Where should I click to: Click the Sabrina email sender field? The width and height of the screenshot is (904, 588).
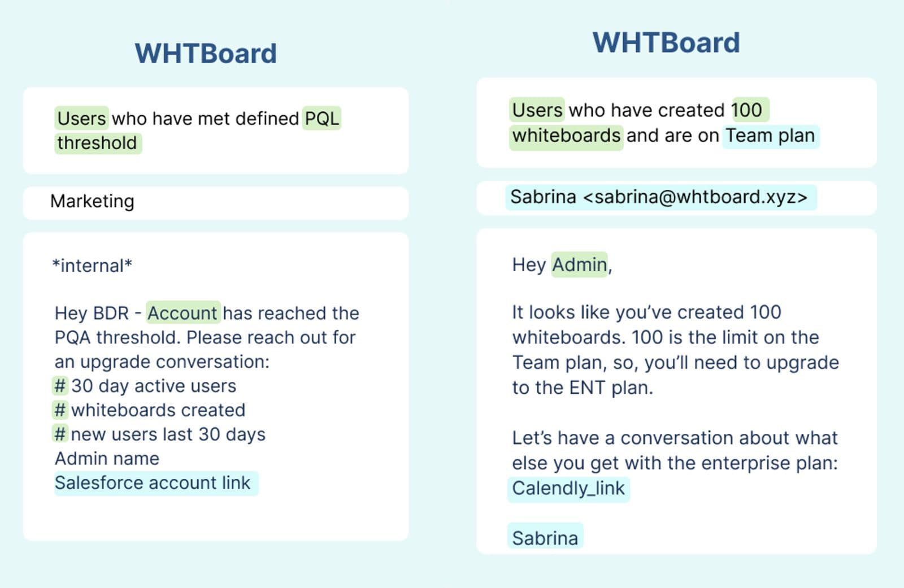click(659, 197)
